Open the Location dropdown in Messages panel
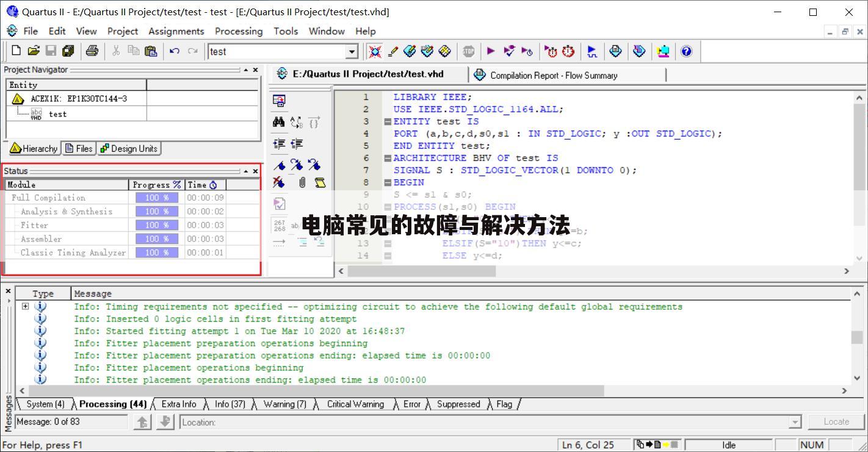The width and height of the screenshot is (868, 452). 795,422
